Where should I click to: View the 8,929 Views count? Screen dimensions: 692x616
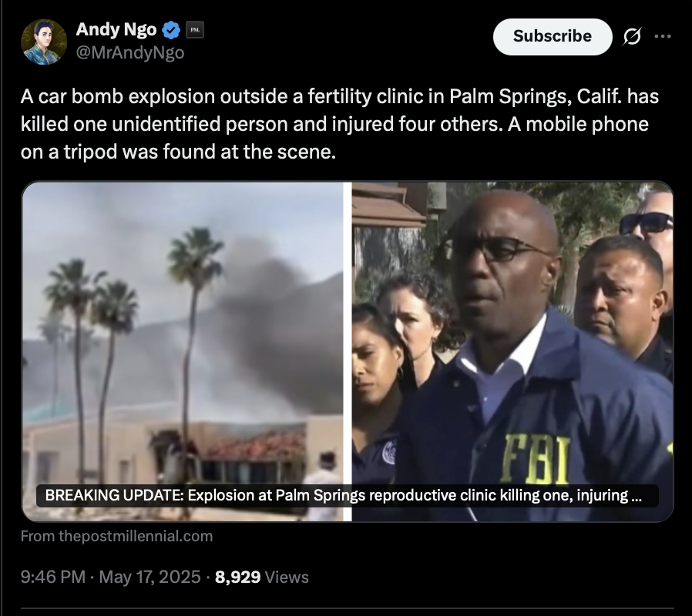[262, 577]
